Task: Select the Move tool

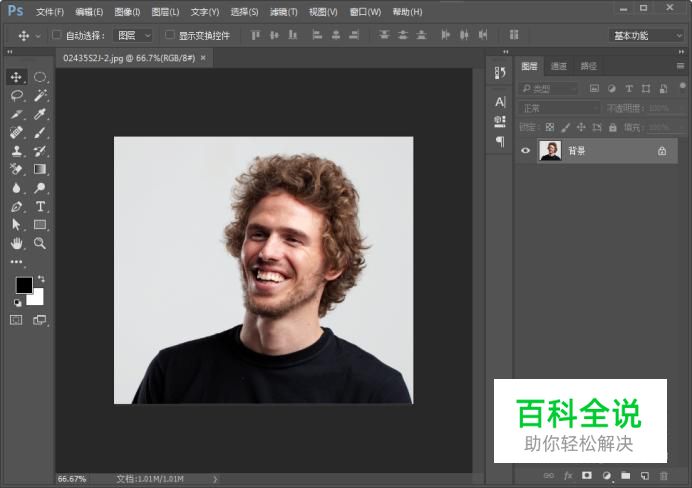Action: coord(16,77)
